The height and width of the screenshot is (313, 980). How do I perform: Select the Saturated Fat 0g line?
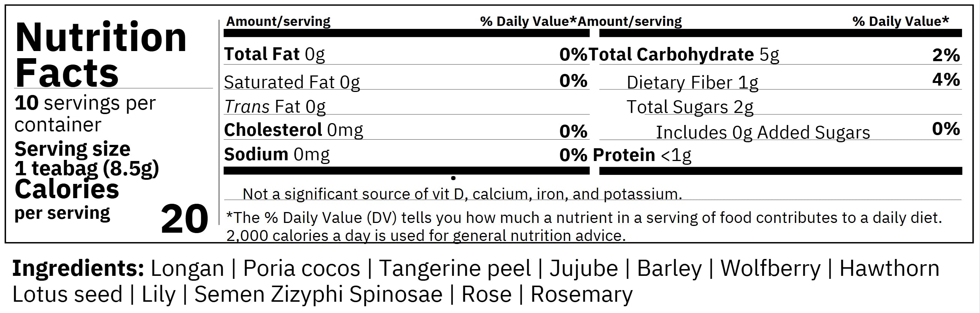click(292, 82)
